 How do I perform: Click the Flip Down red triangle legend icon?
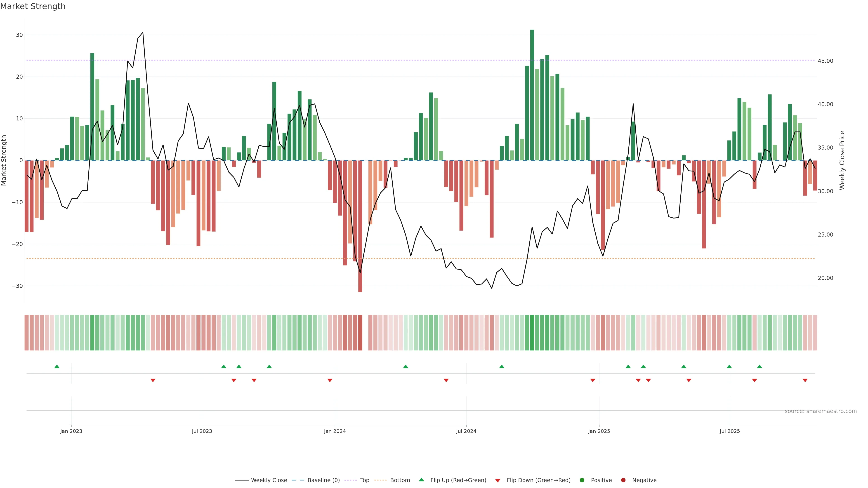point(498,481)
